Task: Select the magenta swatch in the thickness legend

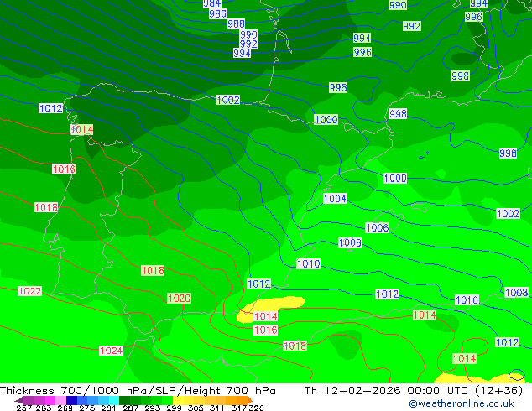Action: [50, 400]
